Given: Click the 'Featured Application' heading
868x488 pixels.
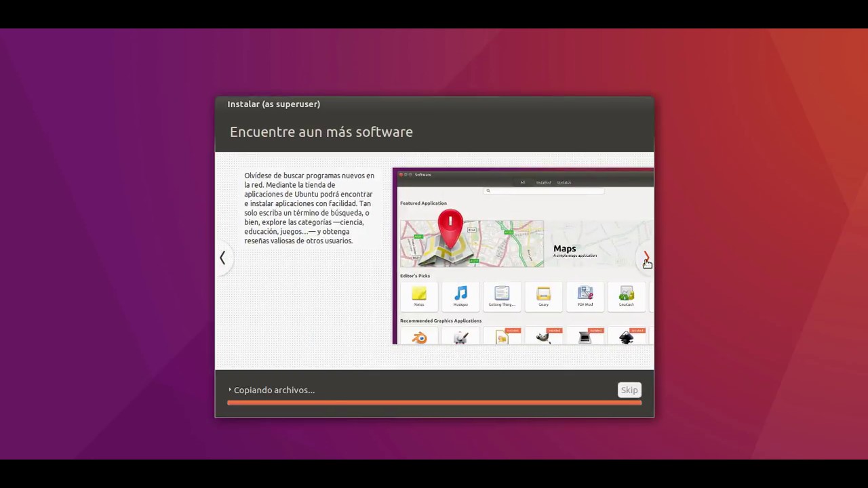Looking at the screenshot, I should click(x=423, y=203).
